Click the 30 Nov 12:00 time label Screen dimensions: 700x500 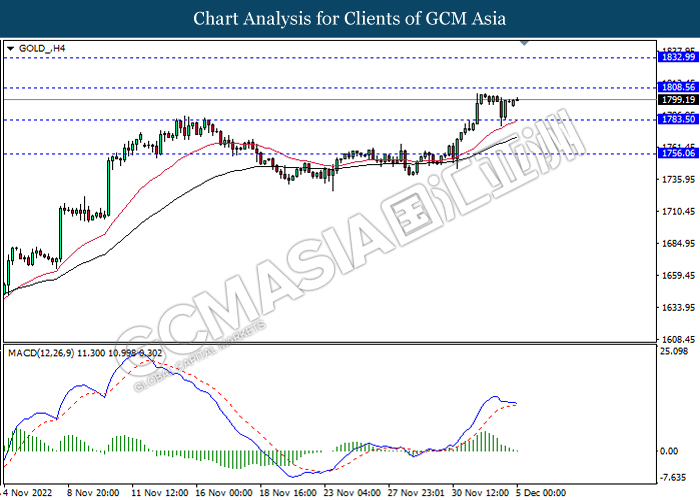[x=480, y=493]
